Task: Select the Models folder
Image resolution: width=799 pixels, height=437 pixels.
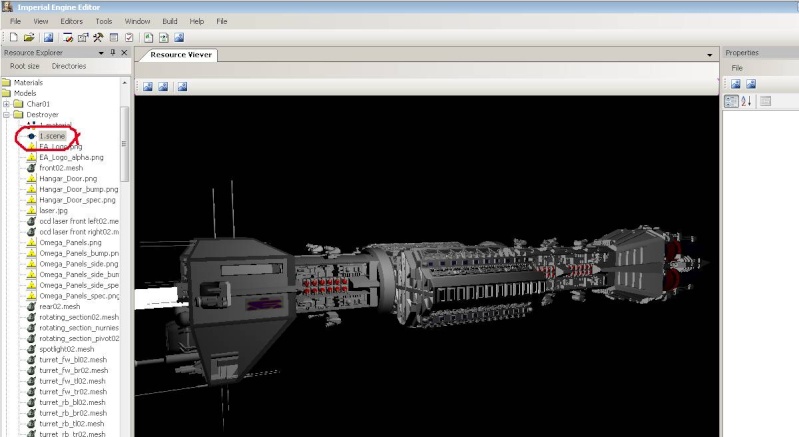Action: pos(25,93)
